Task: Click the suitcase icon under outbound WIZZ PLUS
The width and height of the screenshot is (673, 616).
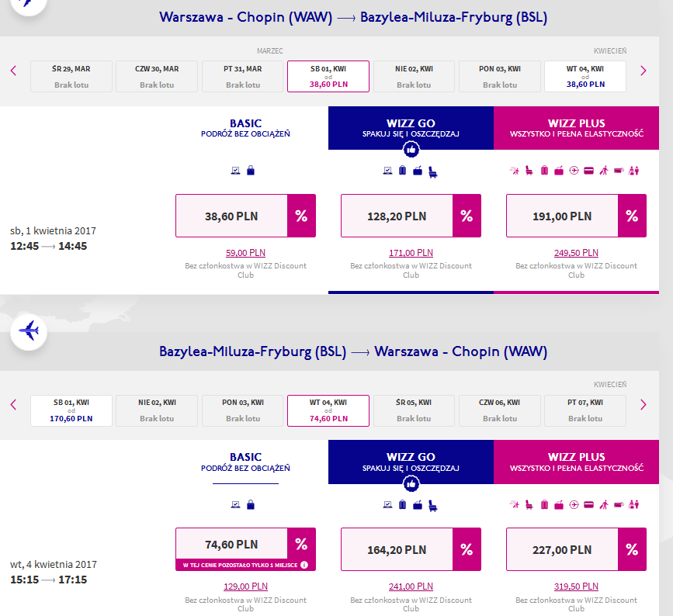Action: click(x=544, y=171)
